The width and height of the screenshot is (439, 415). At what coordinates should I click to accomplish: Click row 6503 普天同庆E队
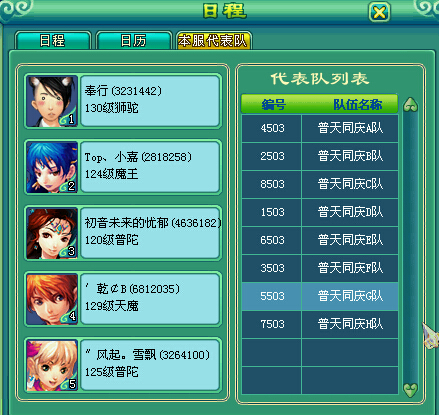coord(320,240)
